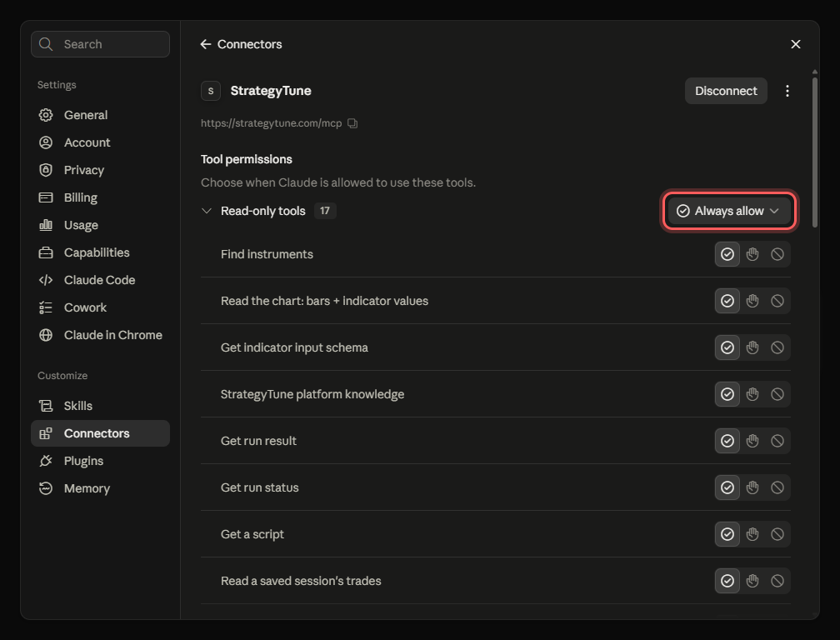The image size is (840, 640).
Task: Click the Get run status label
Action: (x=260, y=487)
